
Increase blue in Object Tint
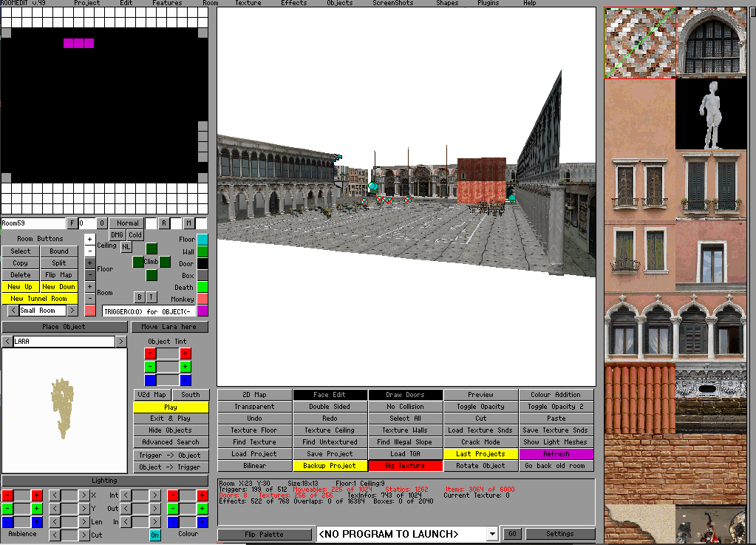[x=185, y=380]
